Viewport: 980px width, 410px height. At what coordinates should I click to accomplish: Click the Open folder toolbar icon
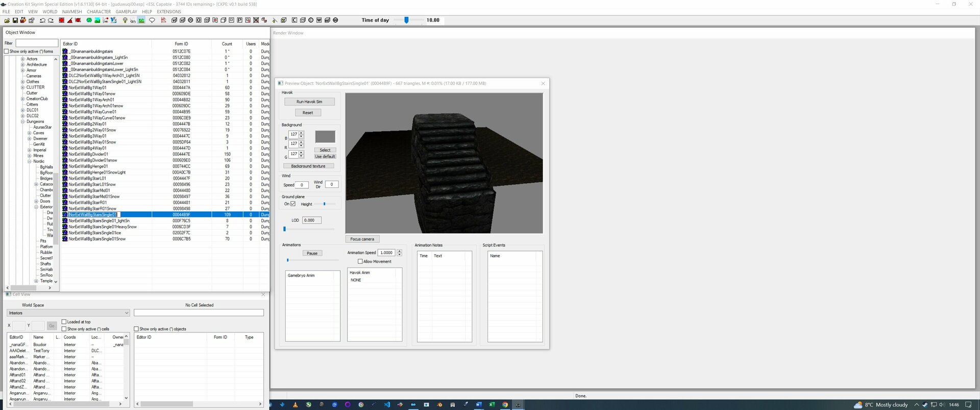[x=7, y=20]
